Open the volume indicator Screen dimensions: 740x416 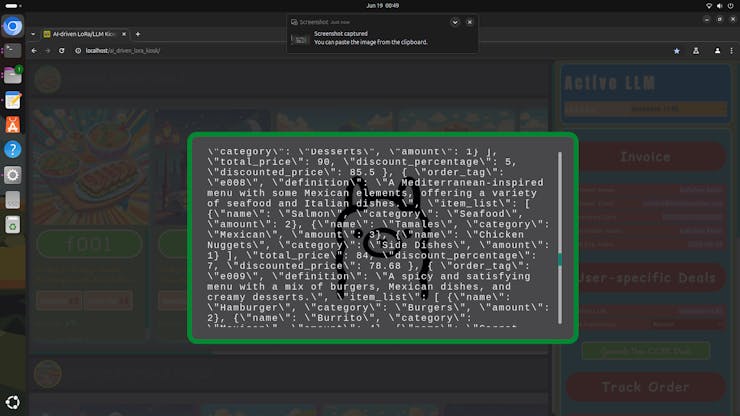(x=719, y=6)
